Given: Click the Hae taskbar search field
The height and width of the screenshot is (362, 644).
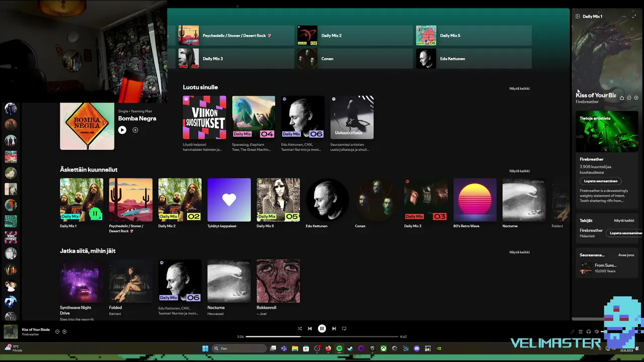Looking at the screenshot, I should 239,348.
